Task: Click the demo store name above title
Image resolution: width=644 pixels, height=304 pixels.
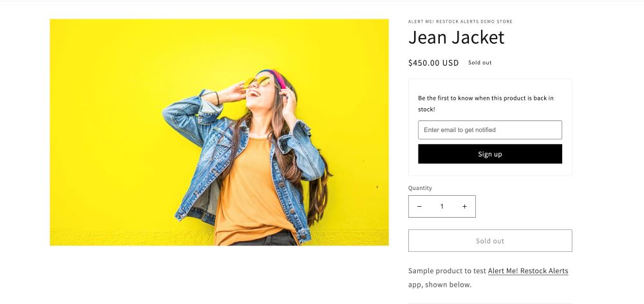Action: (x=460, y=22)
